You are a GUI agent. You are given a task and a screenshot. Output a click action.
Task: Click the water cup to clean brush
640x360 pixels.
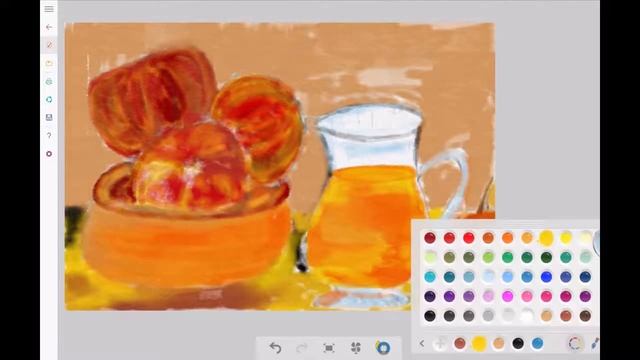click(x=383, y=347)
